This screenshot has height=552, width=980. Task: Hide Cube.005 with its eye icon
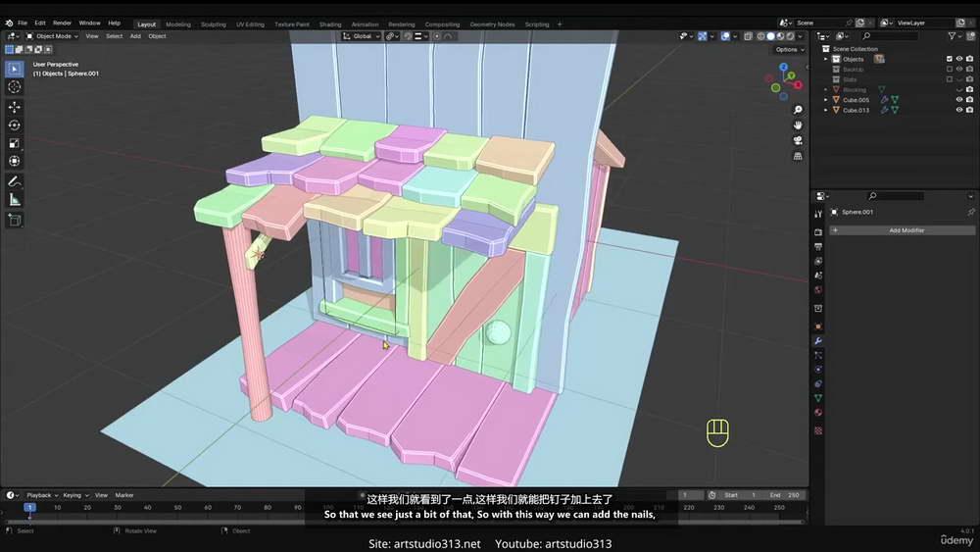(959, 100)
